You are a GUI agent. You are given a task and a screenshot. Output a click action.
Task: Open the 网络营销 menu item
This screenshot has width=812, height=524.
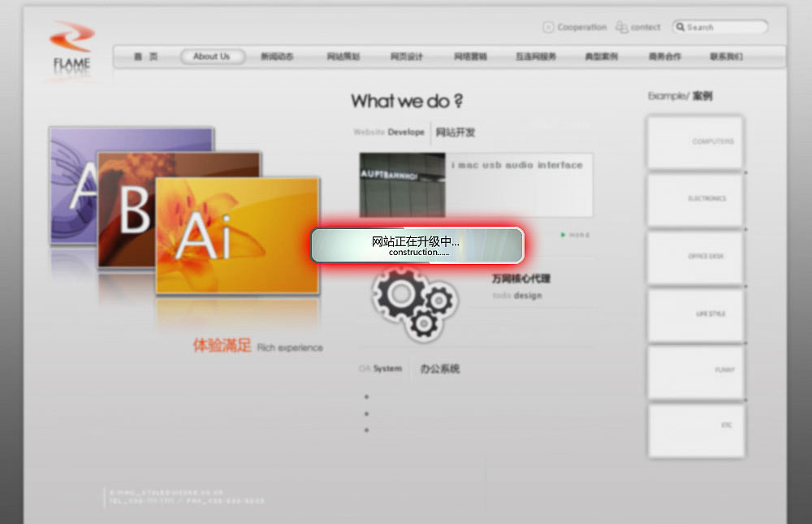[470, 57]
